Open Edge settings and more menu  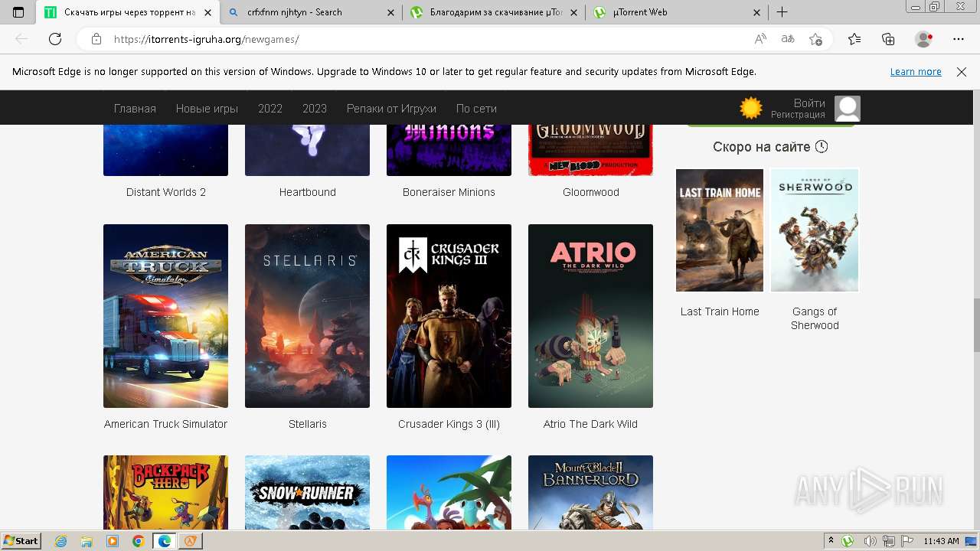point(959,39)
